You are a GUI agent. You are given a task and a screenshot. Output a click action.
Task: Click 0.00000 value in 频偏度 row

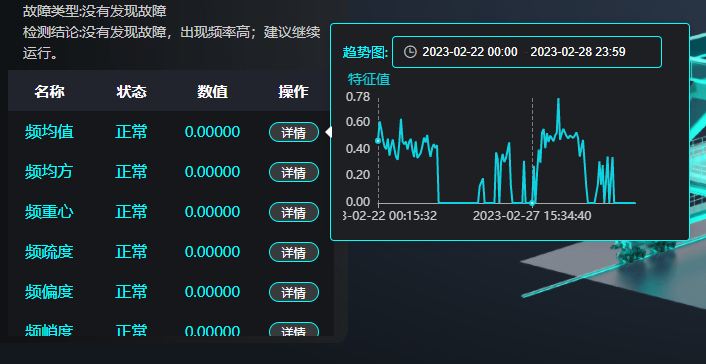tap(213, 291)
